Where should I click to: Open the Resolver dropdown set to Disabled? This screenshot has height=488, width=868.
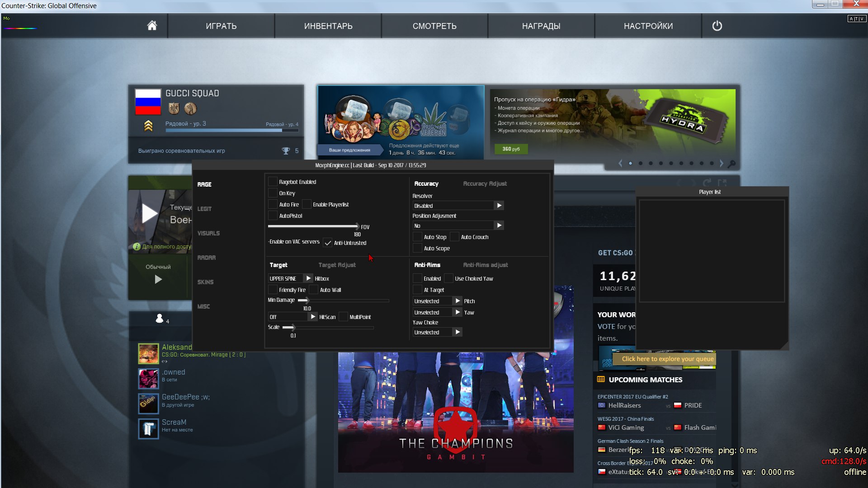click(458, 206)
